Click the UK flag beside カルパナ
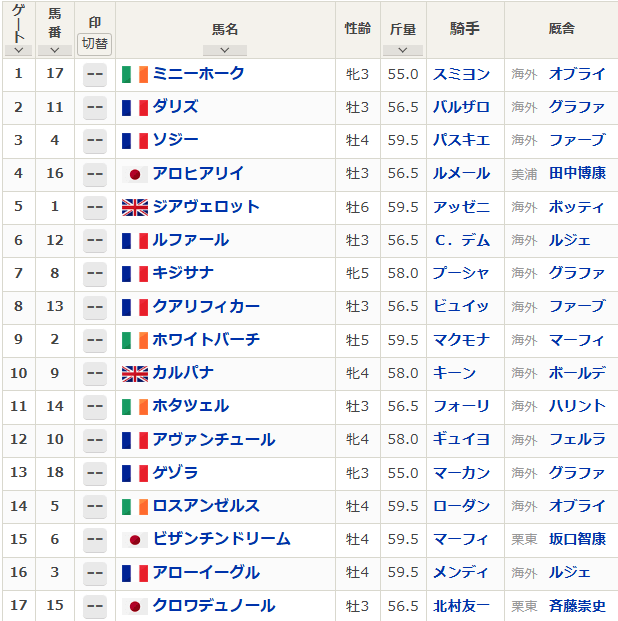The image size is (618, 621). [134, 373]
